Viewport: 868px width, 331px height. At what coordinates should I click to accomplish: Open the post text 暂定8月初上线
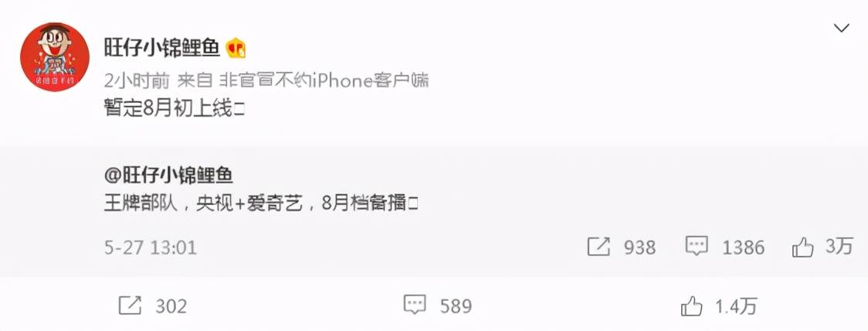pos(175,109)
